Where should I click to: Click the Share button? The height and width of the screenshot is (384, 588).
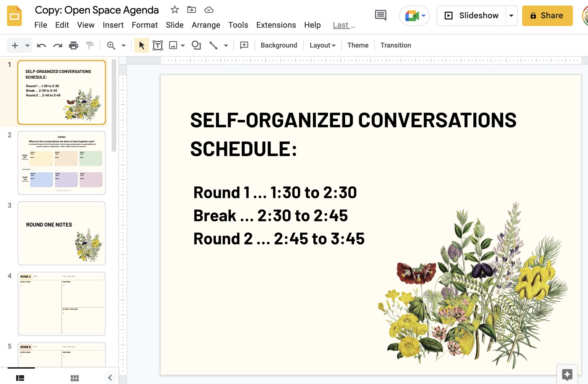click(547, 15)
